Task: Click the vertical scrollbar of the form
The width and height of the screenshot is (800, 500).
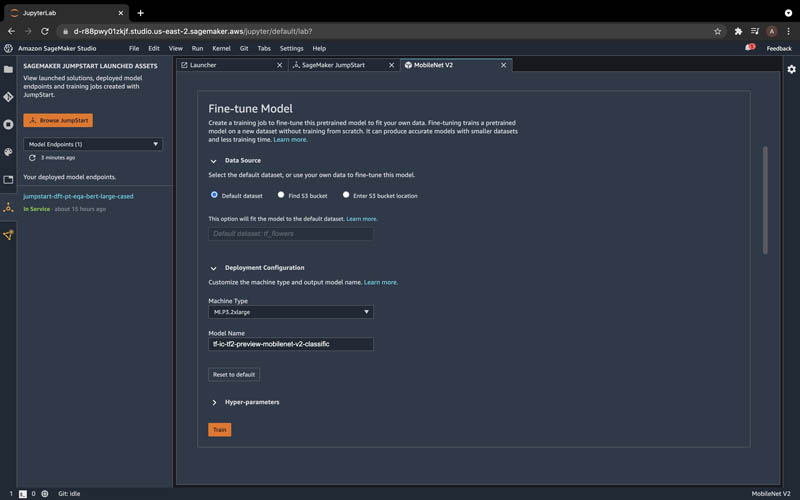Action: 765,200
